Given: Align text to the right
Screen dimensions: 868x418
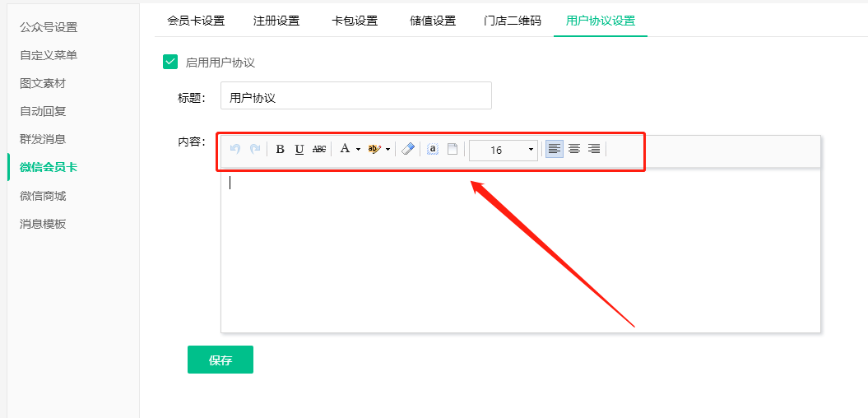Looking at the screenshot, I should coord(594,149).
